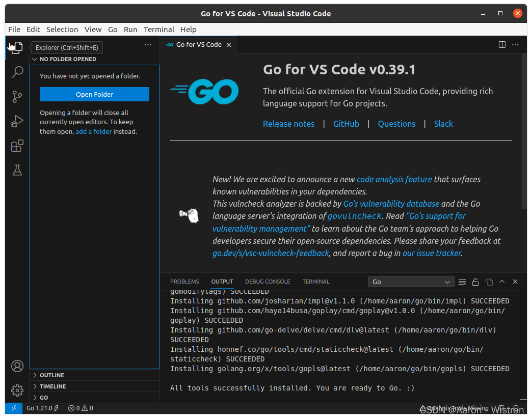Image resolution: width=532 pixels, height=419 pixels.
Task: Expand the OUTLINE section
Action: tap(94, 375)
